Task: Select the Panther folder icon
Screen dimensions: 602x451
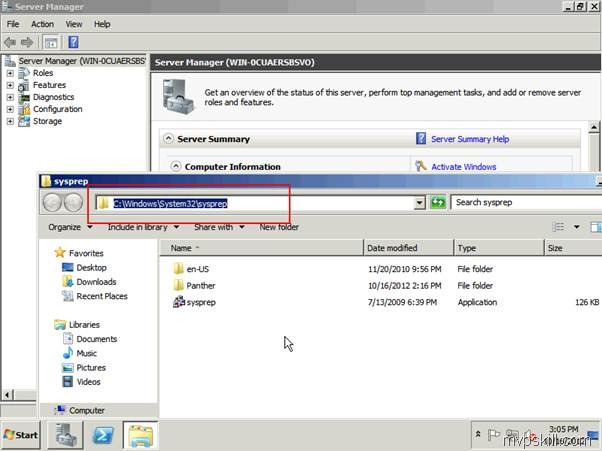Action: coord(179,285)
